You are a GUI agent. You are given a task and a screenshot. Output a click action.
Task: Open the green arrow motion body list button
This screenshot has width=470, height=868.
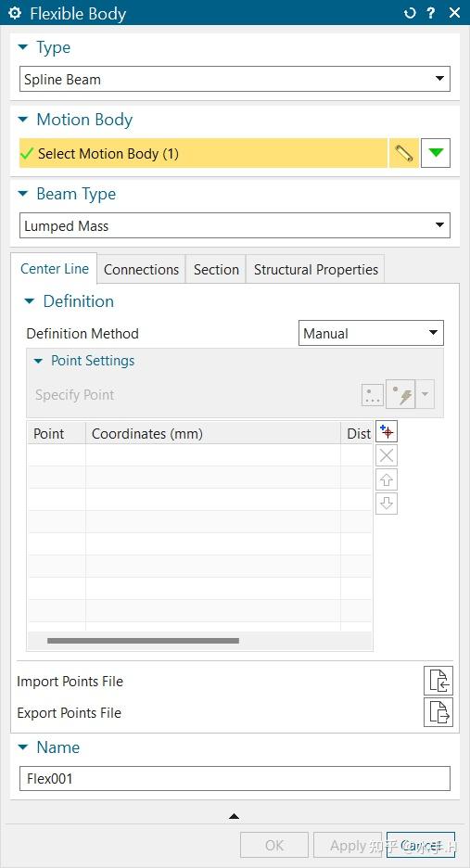click(x=436, y=153)
